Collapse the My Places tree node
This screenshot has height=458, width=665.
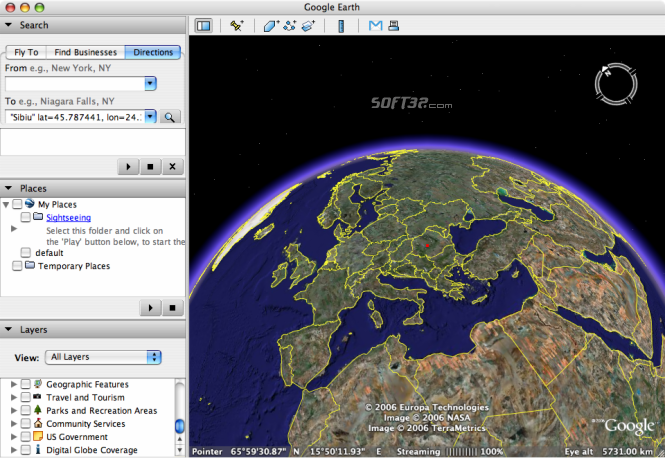click(x=6, y=205)
